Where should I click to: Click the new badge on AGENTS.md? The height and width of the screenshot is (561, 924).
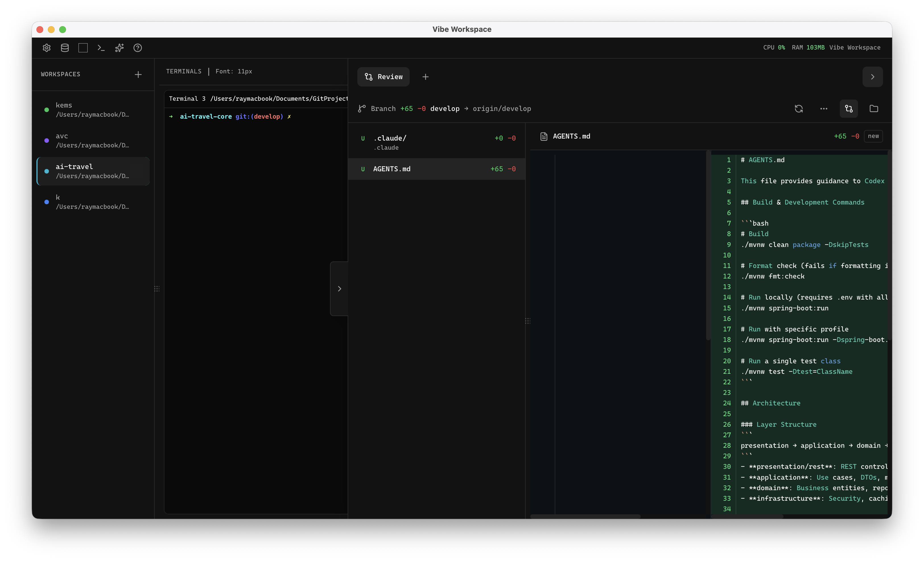coord(873,136)
